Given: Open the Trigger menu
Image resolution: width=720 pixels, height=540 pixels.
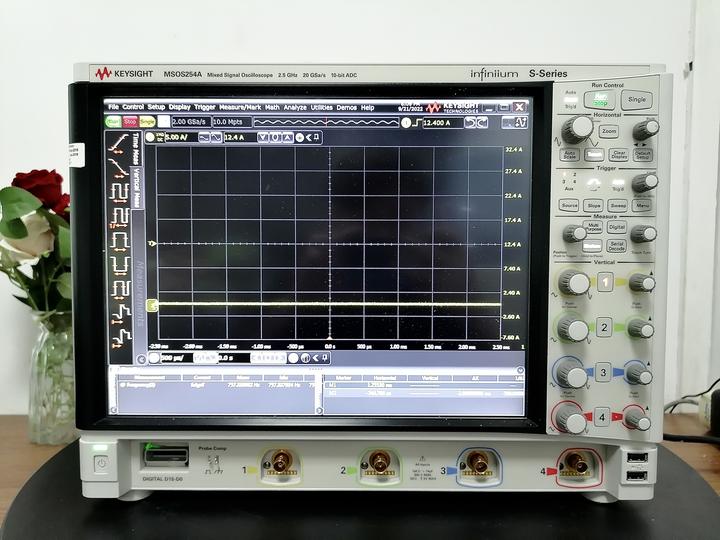Looking at the screenshot, I should [205, 107].
